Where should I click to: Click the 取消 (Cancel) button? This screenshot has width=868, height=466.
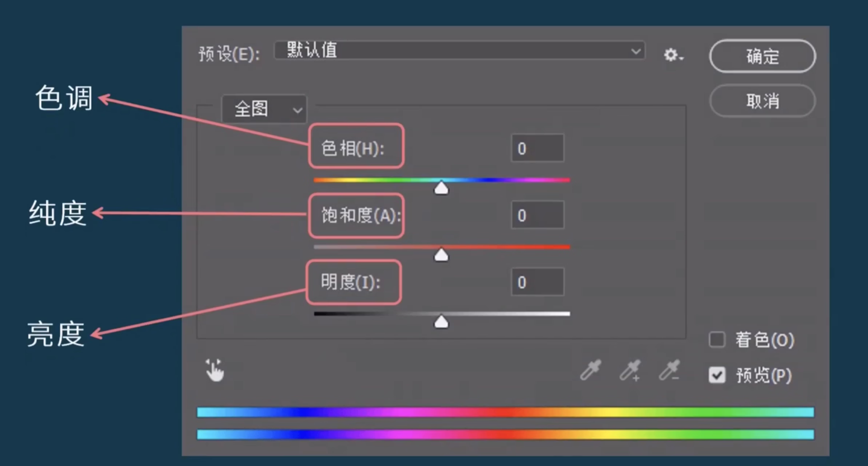tap(762, 101)
